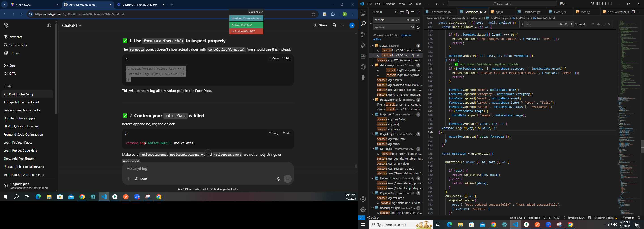This screenshot has width=644, height=229.
Task: Toggle Match Whole Word in Search panel
Action: (x=413, y=20)
